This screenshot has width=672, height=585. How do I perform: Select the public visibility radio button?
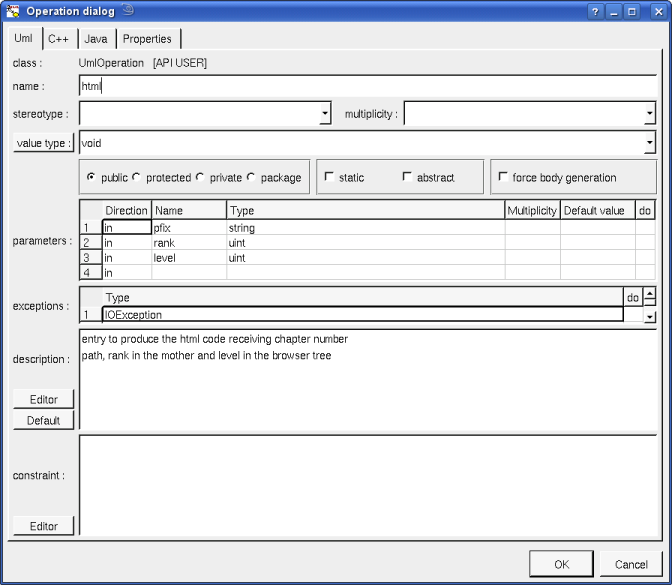click(91, 177)
